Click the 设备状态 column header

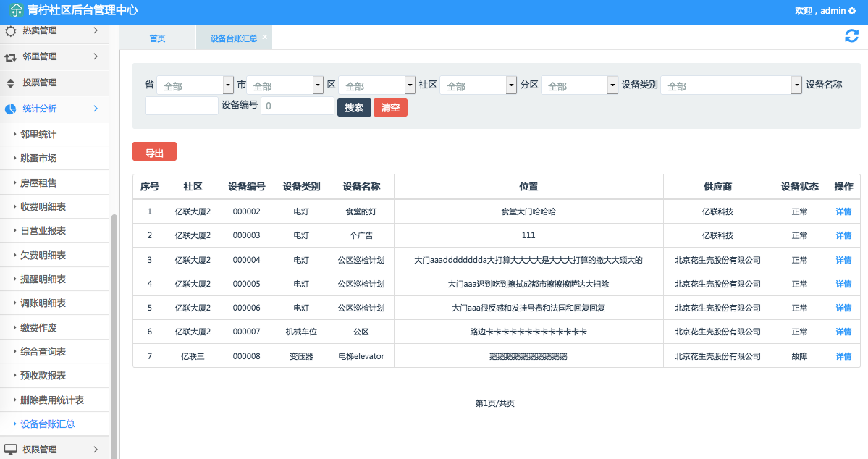point(799,187)
